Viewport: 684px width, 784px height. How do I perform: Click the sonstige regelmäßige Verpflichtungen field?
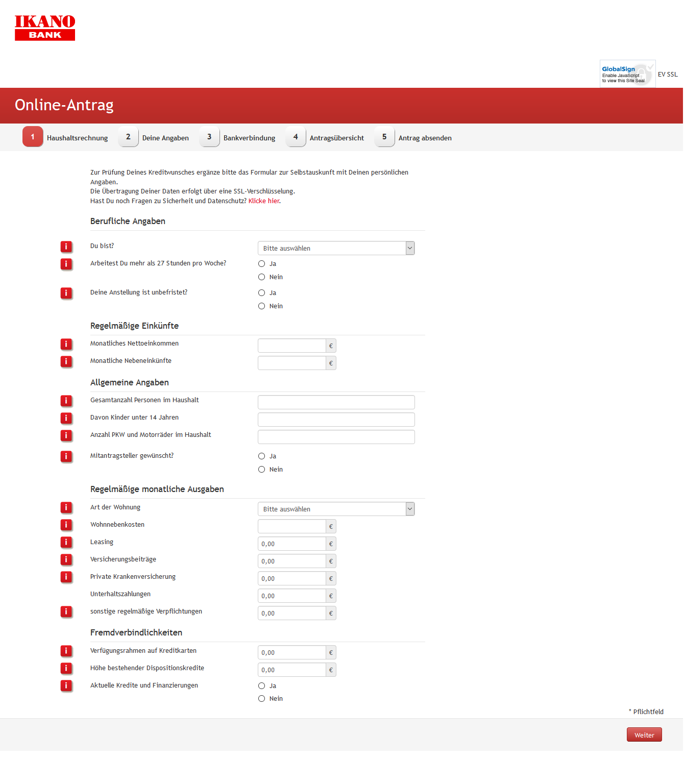[x=292, y=613]
